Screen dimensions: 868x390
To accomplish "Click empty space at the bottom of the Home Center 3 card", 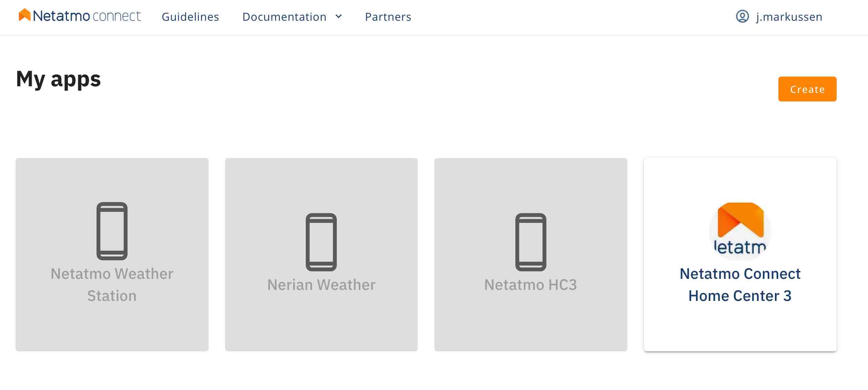I will tap(740, 331).
